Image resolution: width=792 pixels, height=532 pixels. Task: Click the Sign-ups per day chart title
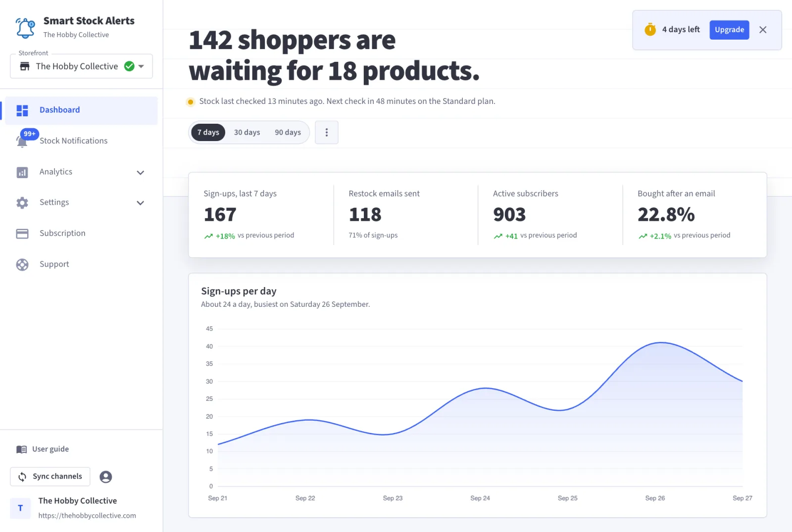[239, 291]
